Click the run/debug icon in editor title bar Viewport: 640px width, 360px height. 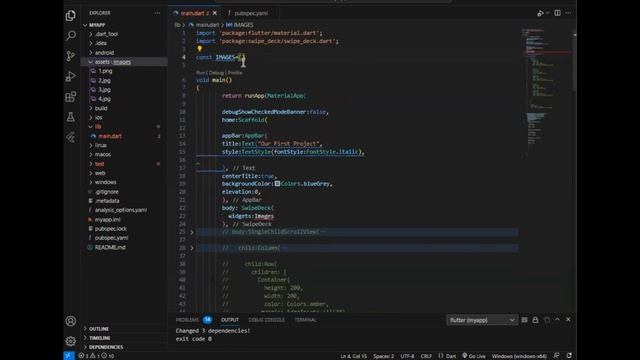click(x=540, y=13)
